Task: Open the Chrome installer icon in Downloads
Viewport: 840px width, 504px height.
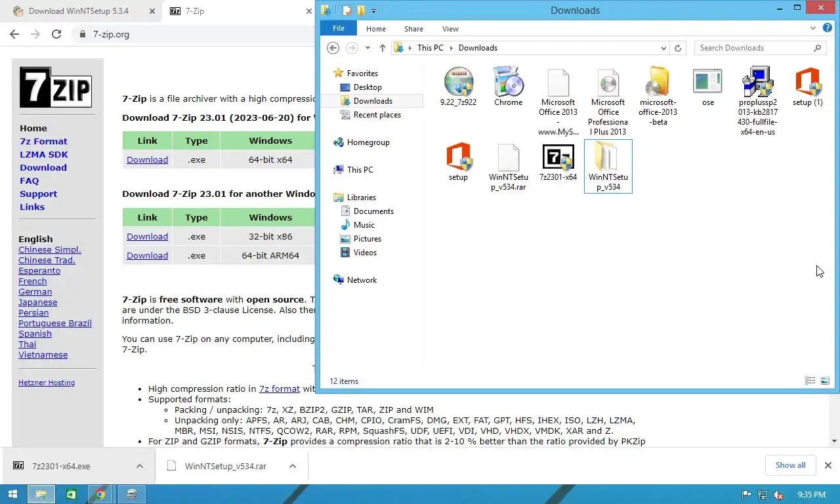Action: [508, 87]
